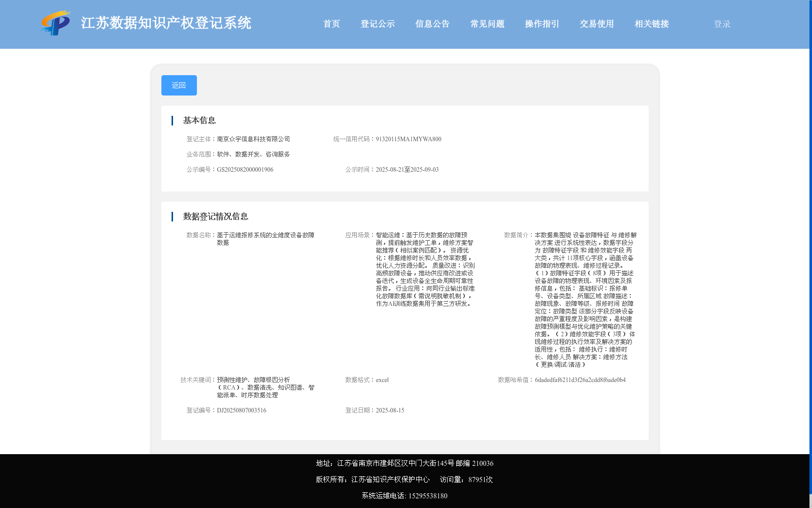
Task: Select footer copyright 江苏省知识产权保护中心
Action: pyautogui.click(x=390, y=480)
